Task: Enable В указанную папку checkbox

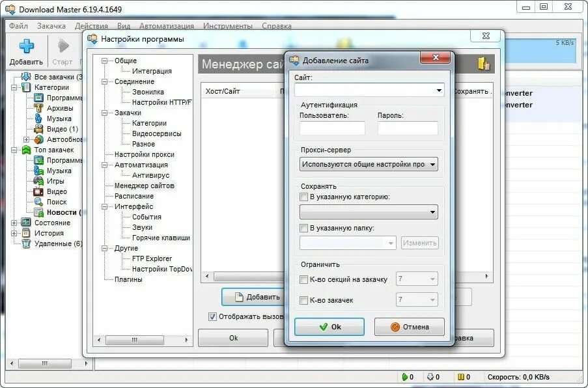Action: (x=303, y=228)
